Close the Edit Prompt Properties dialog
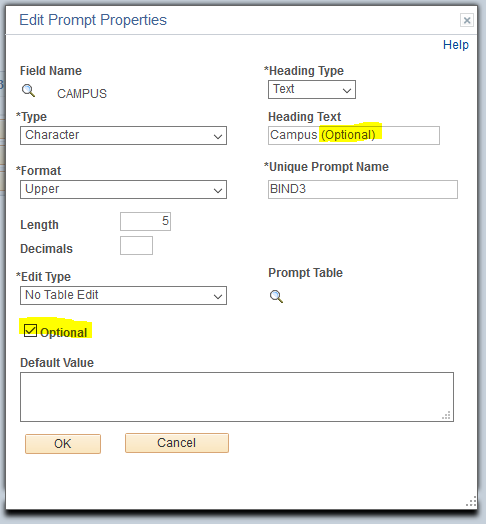The width and height of the screenshot is (486, 524). click(x=467, y=20)
